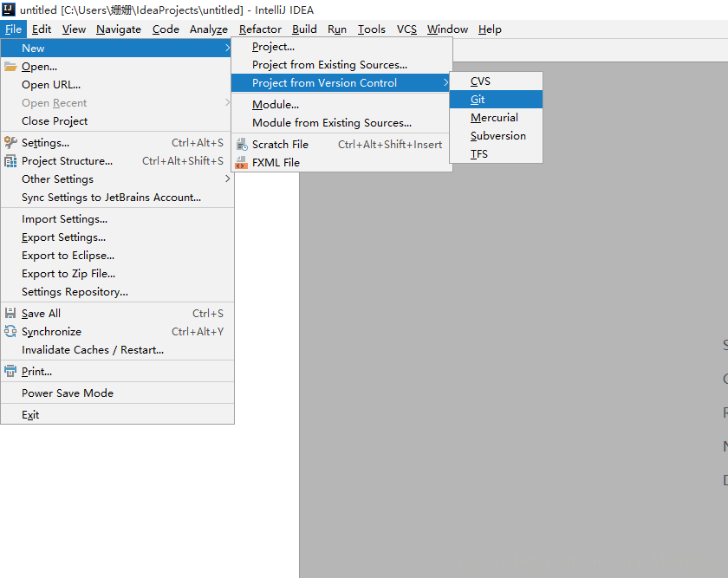The width and height of the screenshot is (728, 578).
Task: Click the Print printer icon
Action: (10, 372)
